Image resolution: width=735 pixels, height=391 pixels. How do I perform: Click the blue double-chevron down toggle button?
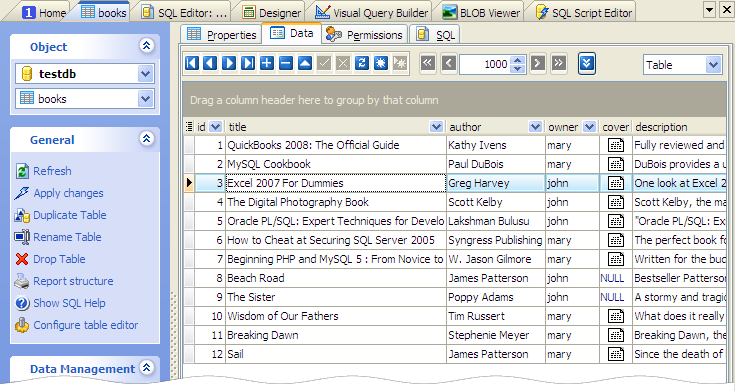click(587, 64)
